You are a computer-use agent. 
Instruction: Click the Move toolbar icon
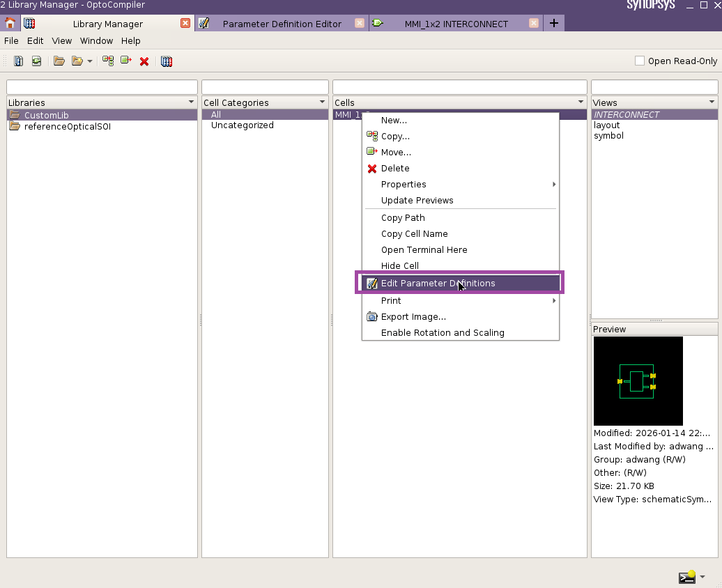[126, 61]
